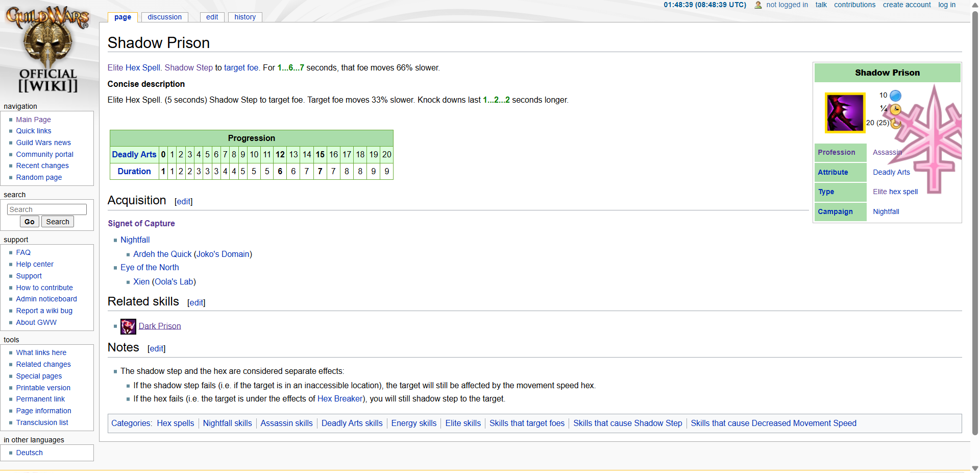Open Nightfall link in the infobox
This screenshot has width=980, height=473.
[x=886, y=211]
